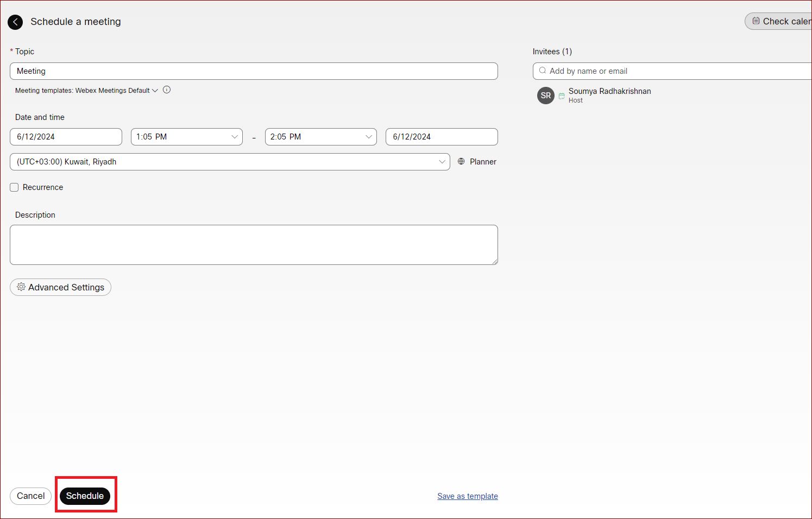Click the end date field after 2:05 PM
Screen dimensions: 812x519
pyautogui.click(x=442, y=137)
